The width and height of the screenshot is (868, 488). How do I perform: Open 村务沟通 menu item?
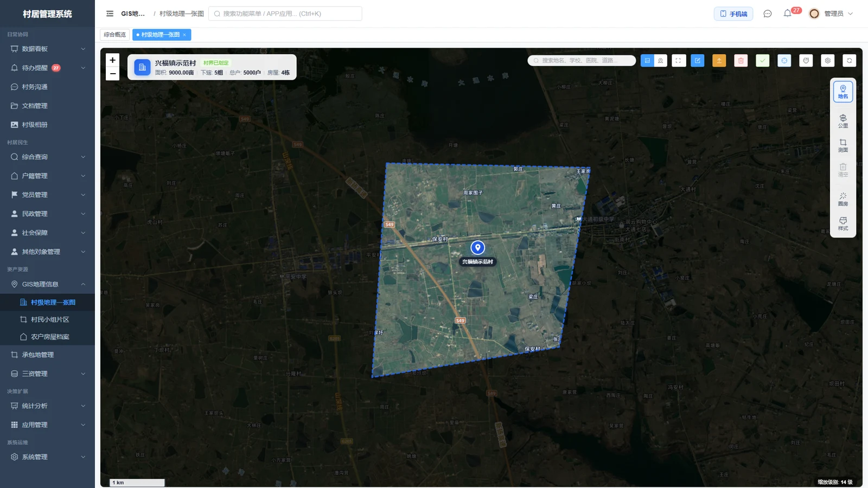[x=48, y=87]
